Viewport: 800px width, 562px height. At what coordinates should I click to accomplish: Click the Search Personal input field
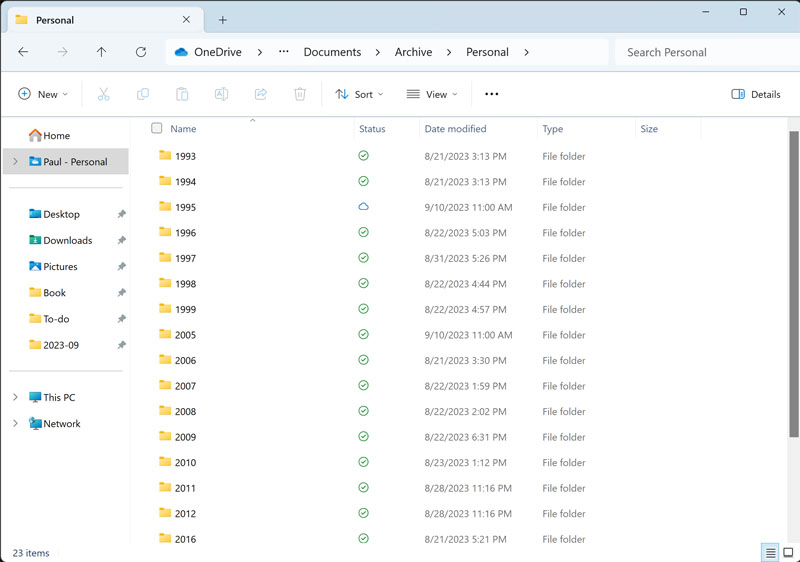(x=705, y=52)
